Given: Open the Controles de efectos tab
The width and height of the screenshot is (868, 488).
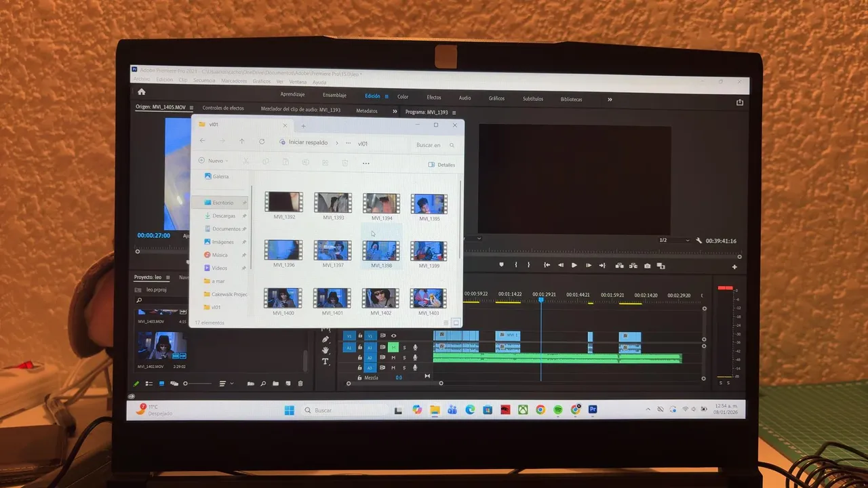Looking at the screenshot, I should point(223,108).
